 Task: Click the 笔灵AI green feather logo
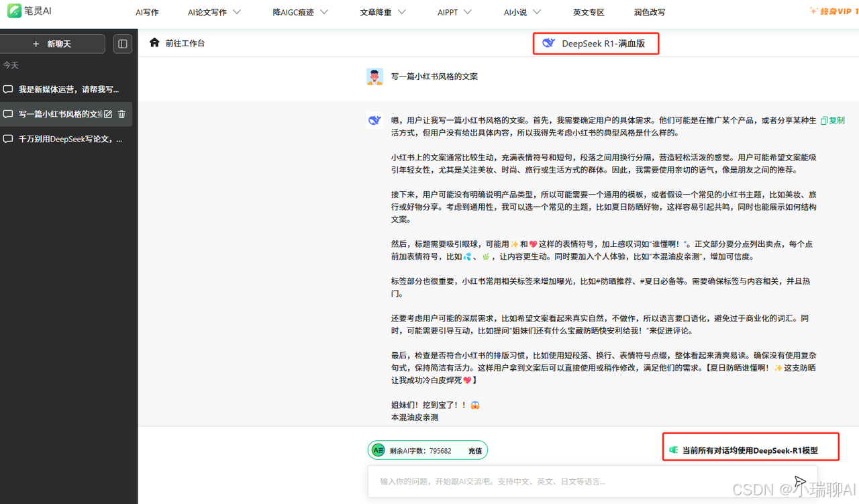coord(13,11)
